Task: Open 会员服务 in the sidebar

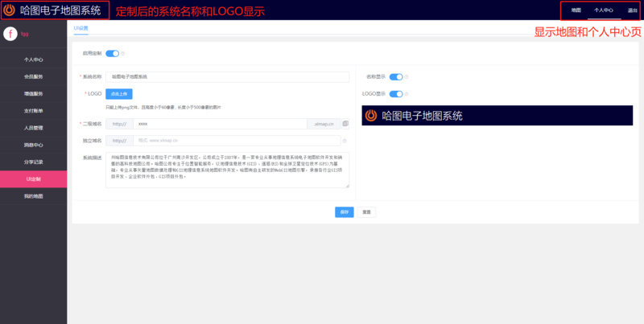Action: click(33, 76)
